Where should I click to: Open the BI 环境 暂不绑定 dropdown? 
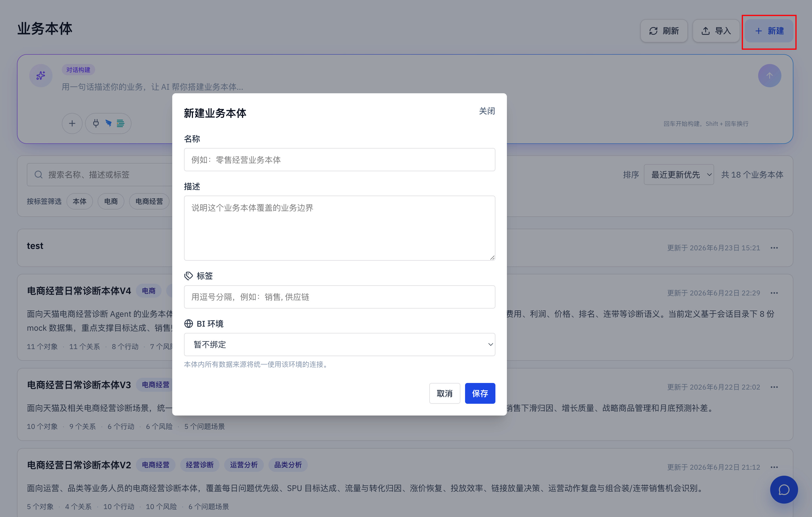(x=340, y=345)
